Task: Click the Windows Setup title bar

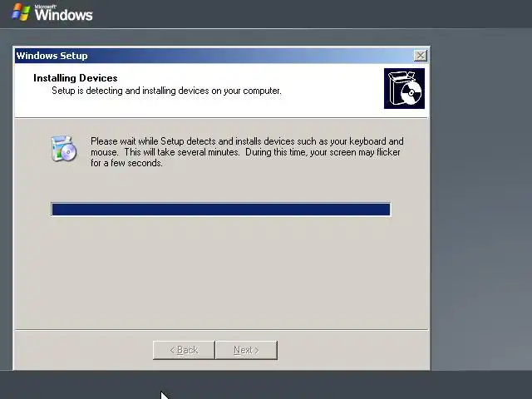Action: (x=221, y=56)
